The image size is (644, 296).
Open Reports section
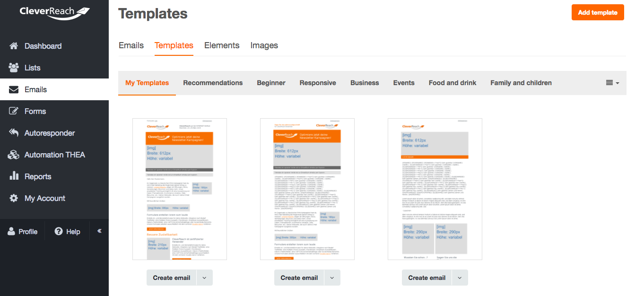(x=54, y=176)
